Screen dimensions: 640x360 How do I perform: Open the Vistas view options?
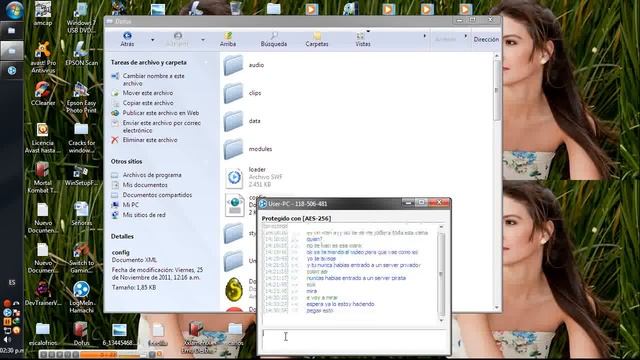pos(362,39)
